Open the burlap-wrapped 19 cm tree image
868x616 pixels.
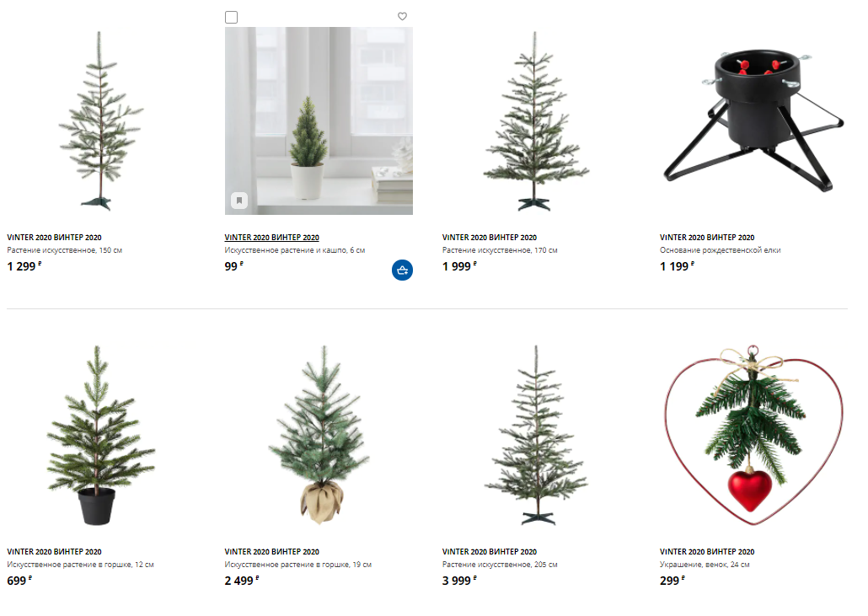pos(319,435)
